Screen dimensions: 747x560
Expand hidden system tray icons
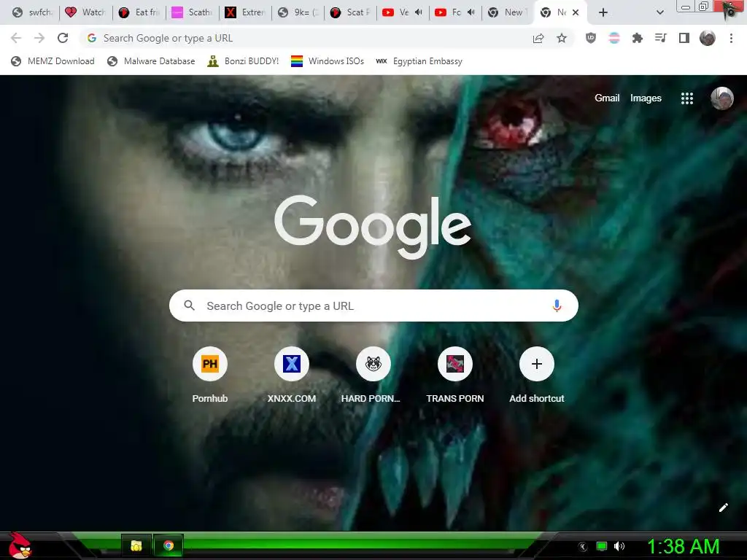tap(582, 547)
